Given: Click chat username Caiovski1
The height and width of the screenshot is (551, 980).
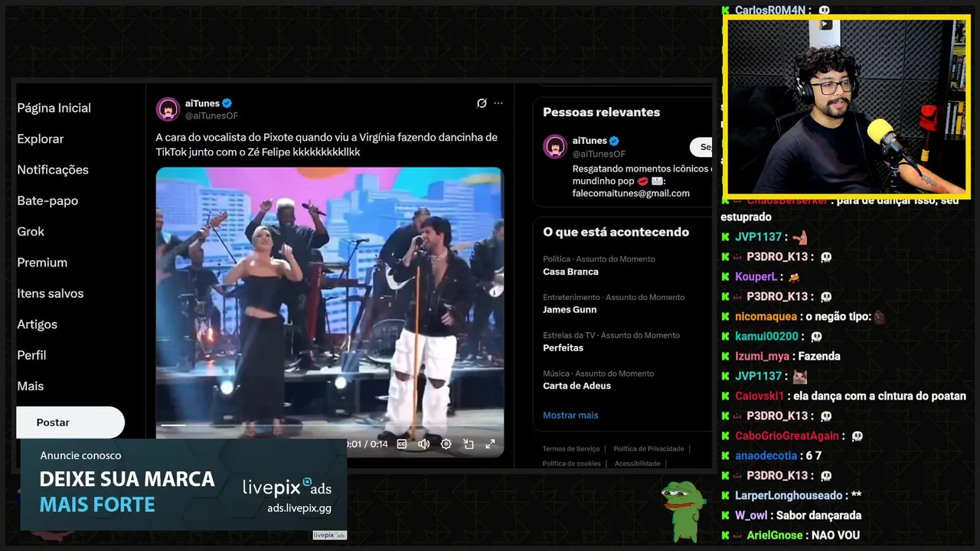Looking at the screenshot, I should coord(759,396).
